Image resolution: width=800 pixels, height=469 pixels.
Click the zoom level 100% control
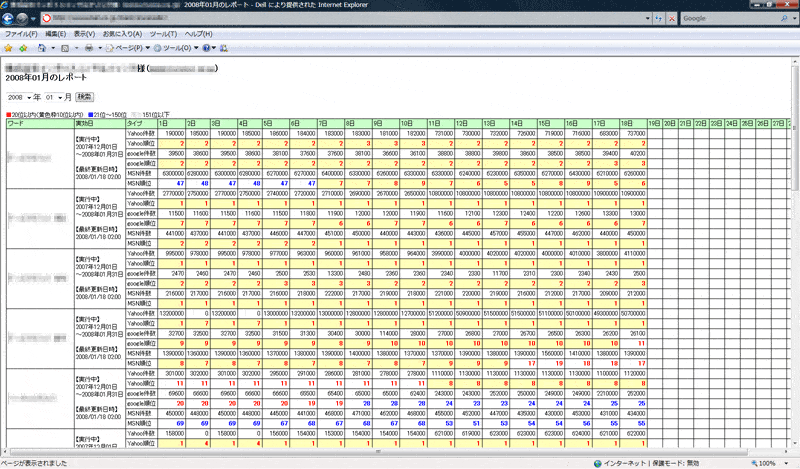coord(770,463)
